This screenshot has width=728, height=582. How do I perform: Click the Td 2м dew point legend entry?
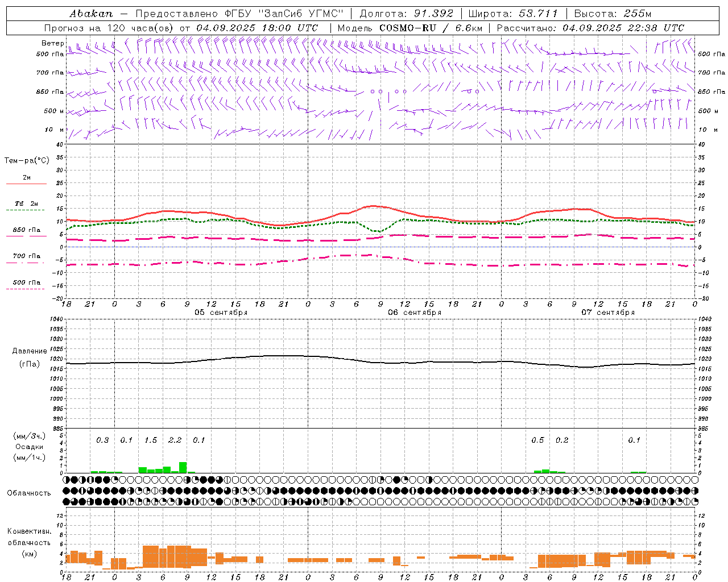pos(27,203)
